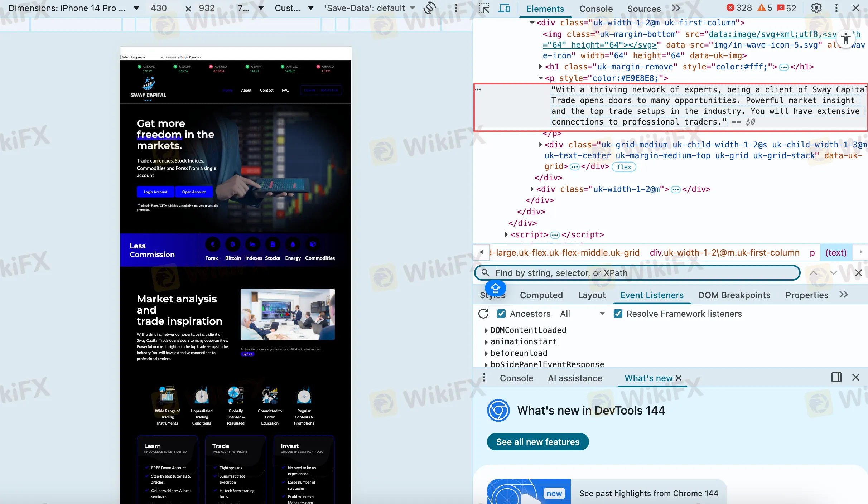The width and height of the screenshot is (868, 504).
Task: Switch to the Console tab
Action: 596,9
